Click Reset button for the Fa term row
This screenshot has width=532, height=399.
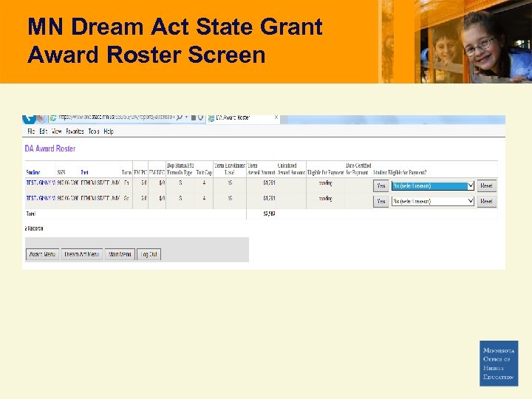(486, 185)
